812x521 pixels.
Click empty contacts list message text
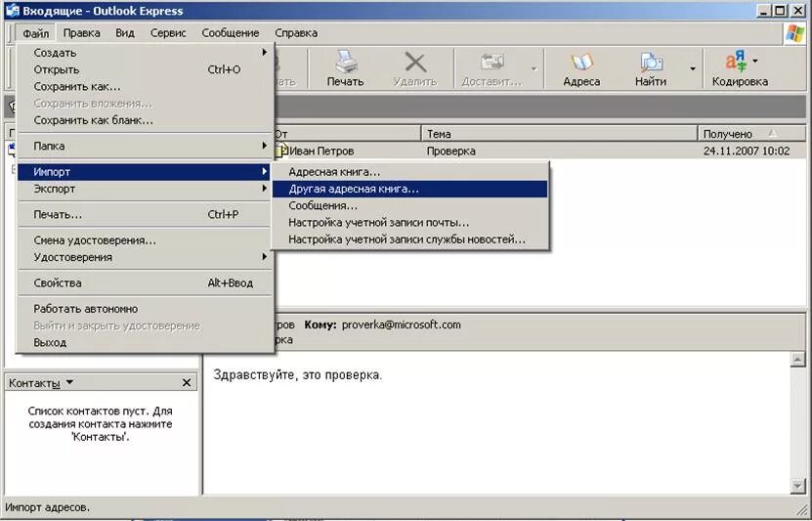101,423
